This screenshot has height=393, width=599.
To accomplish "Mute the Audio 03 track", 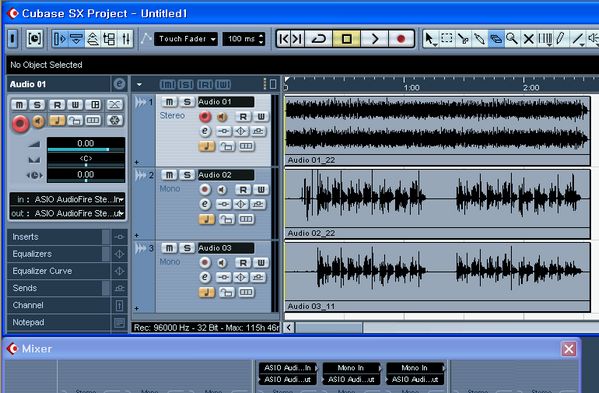I will pos(169,248).
